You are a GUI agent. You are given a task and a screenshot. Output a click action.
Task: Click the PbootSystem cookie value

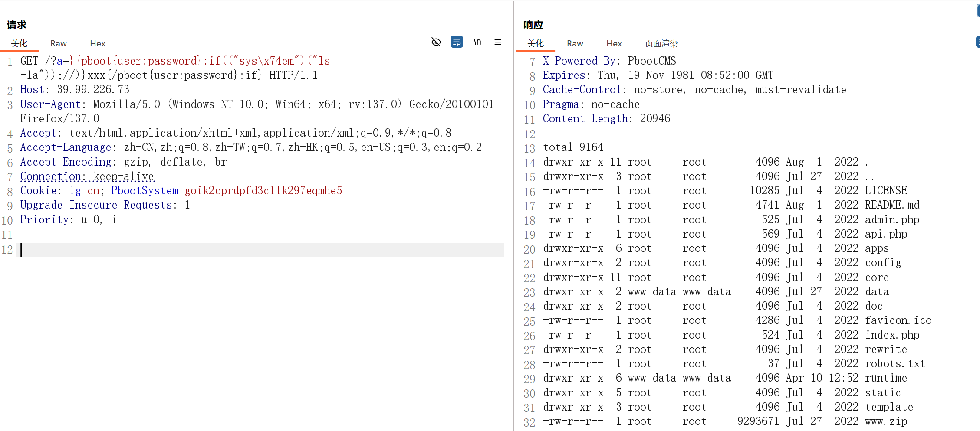pos(263,191)
